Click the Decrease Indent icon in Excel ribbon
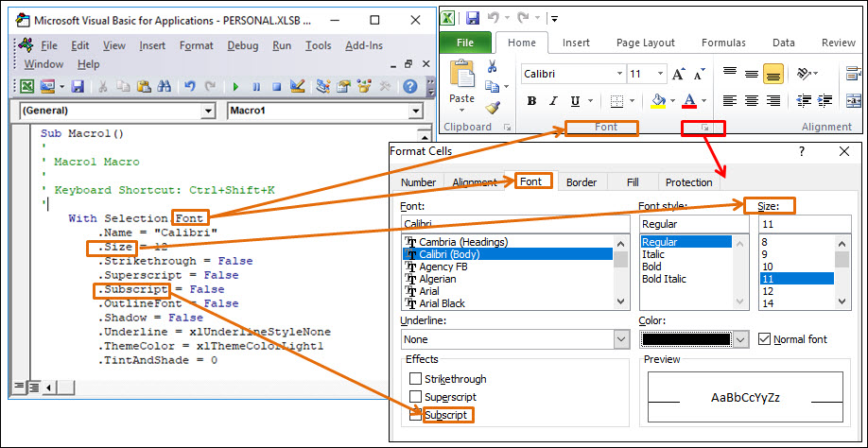Image resolution: width=868 pixels, height=448 pixels. (804, 101)
